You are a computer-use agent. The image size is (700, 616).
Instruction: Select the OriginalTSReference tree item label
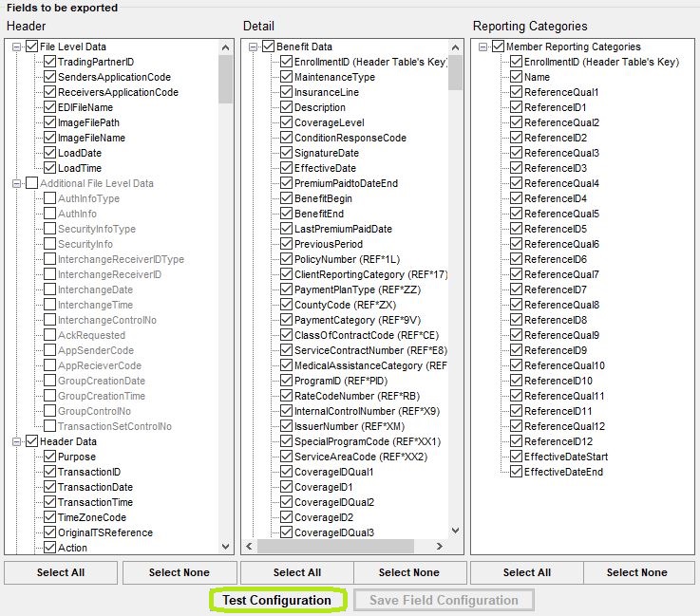tap(104, 532)
